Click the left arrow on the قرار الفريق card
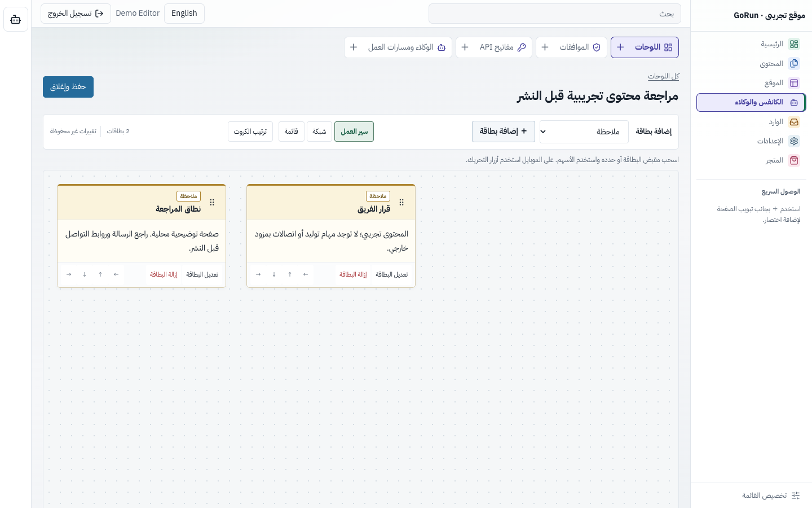812x508 pixels. pos(306,274)
